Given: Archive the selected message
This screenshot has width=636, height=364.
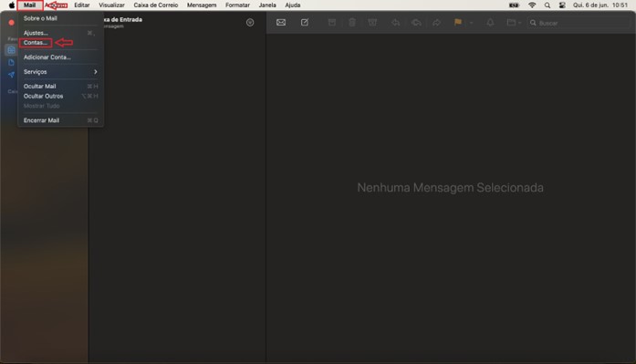Looking at the screenshot, I should [332, 23].
